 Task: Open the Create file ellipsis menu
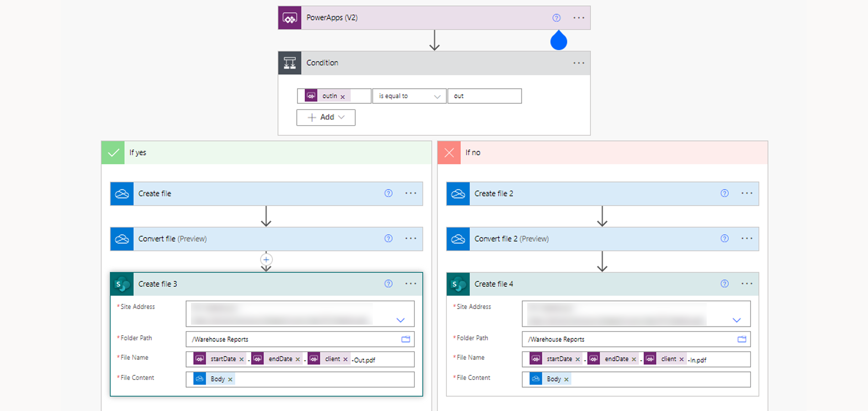411,193
